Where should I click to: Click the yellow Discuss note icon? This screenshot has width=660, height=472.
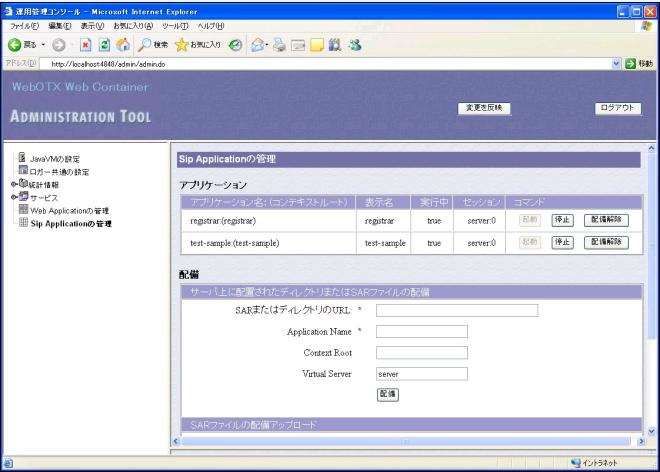[317, 45]
